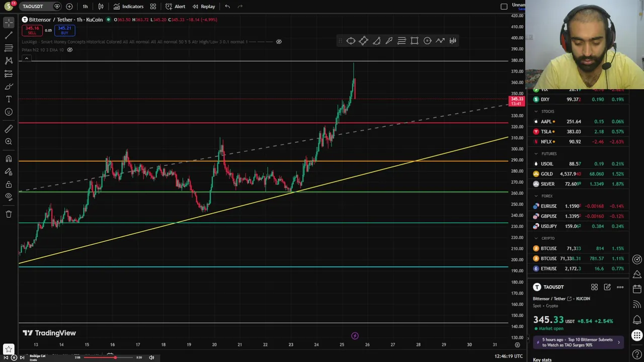Screen dimensions: 644x362
Task: Click the compare/add symbol plus icon
Action: tap(69, 7)
